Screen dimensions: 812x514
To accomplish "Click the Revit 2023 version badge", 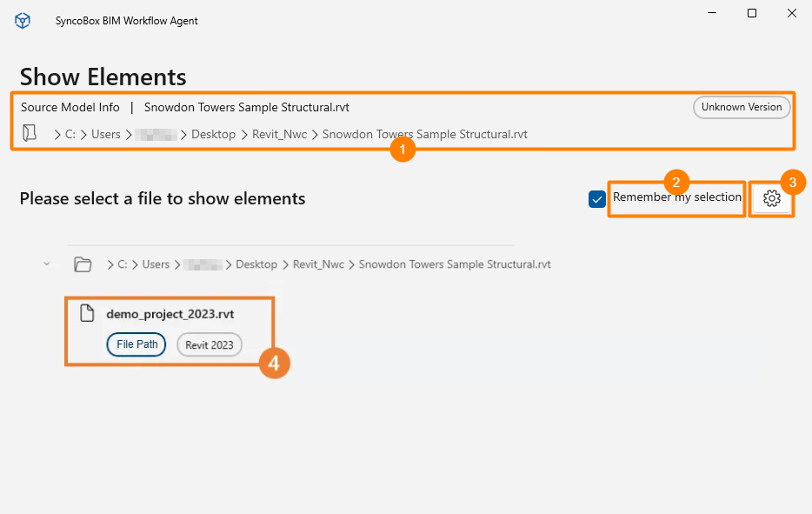I will (210, 345).
